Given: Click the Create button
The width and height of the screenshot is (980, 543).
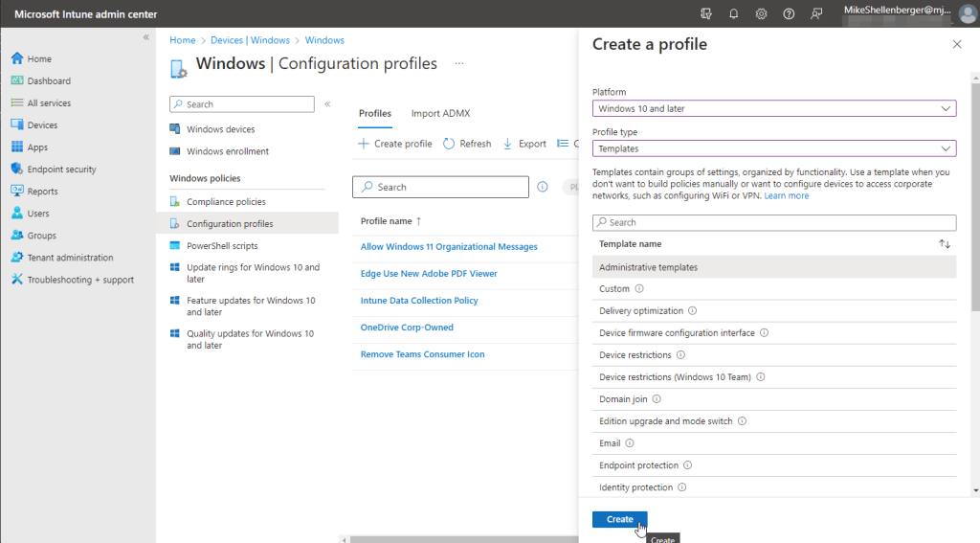Looking at the screenshot, I should [619, 519].
